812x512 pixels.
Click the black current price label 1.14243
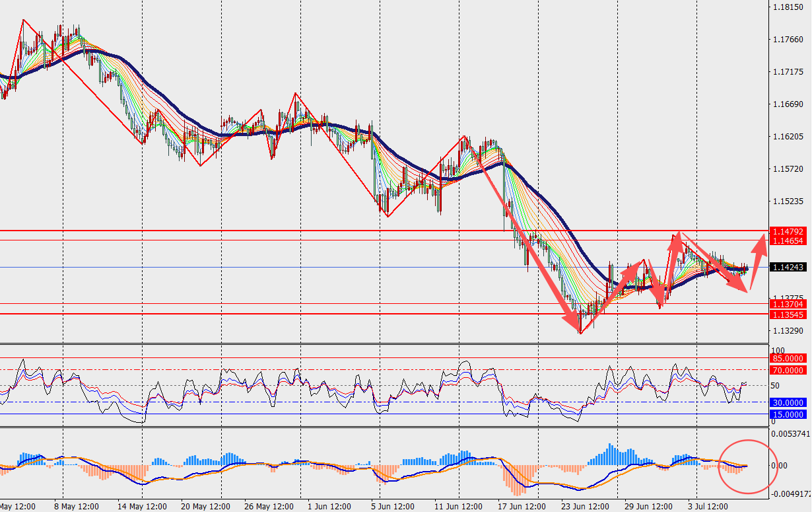(x=788, y=268)
